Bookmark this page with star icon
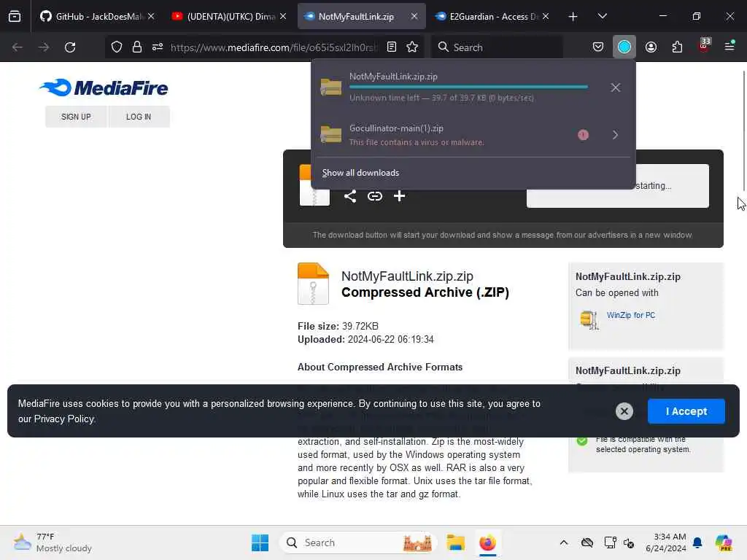747x560 pixels. coord(412,47)
